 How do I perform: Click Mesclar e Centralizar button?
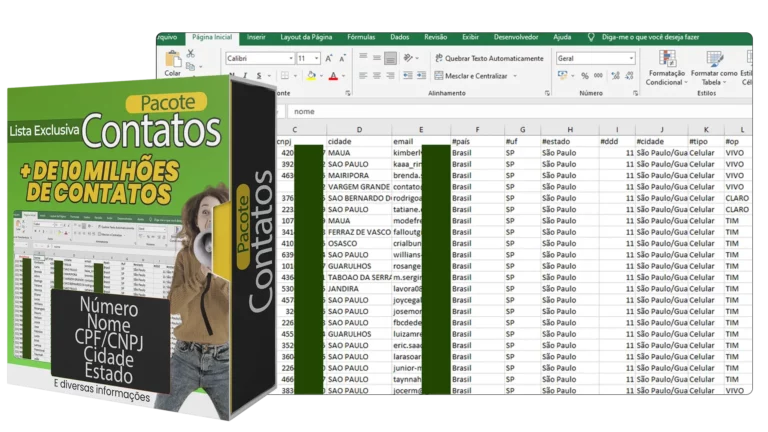pyautogui.click(x=476, y=76)
